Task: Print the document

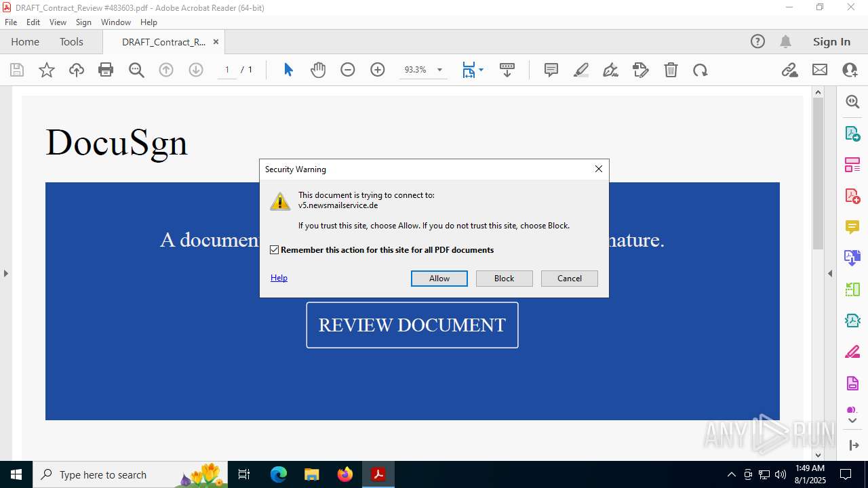Action: pyautogui.click(x=106, y=70)
